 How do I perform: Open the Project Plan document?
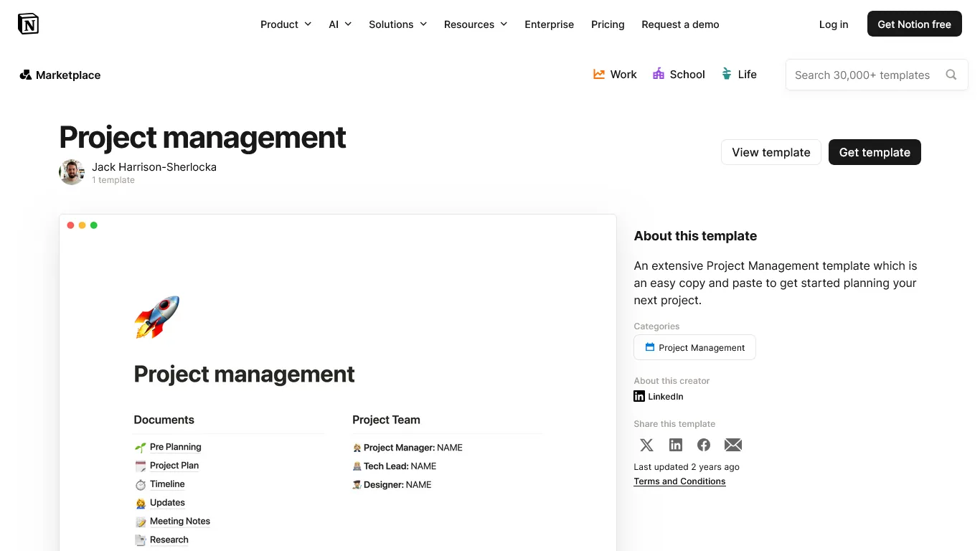174,466
